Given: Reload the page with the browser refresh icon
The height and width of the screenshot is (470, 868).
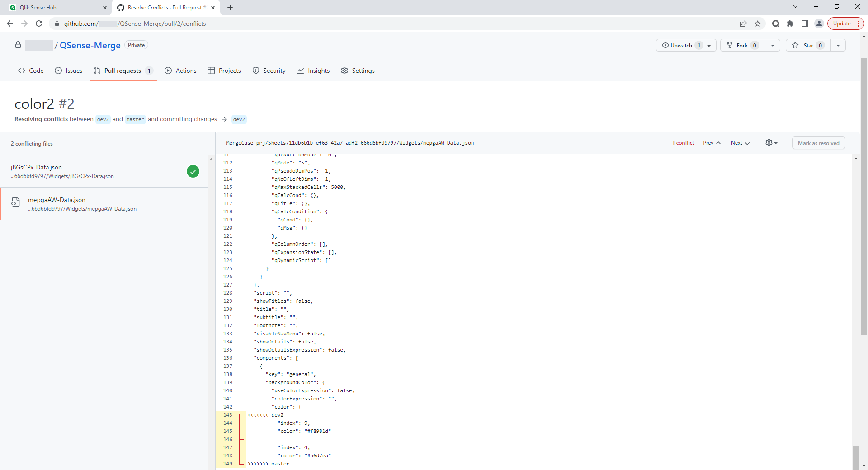Looking at the screenshot, I should tap(39, 23).
